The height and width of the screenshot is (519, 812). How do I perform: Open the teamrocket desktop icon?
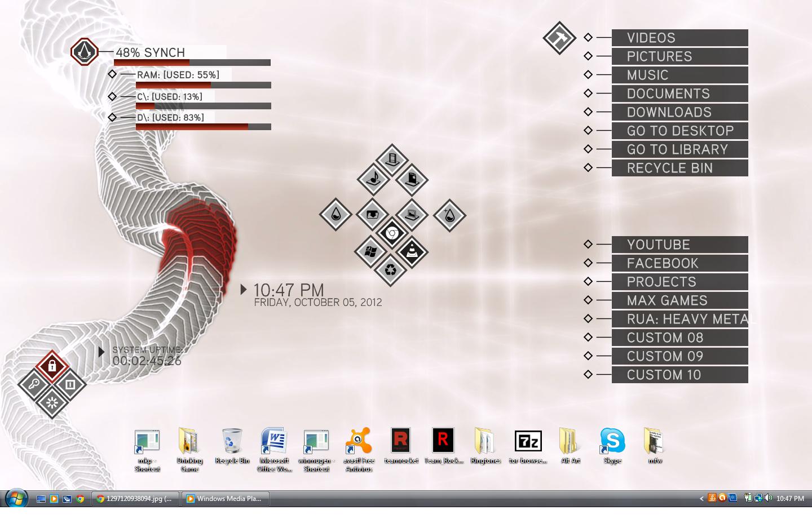click(401, 446)
